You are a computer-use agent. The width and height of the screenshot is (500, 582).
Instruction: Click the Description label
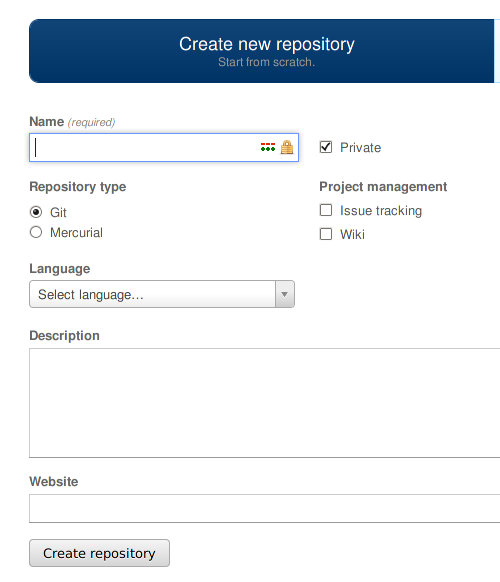point(65,336)
